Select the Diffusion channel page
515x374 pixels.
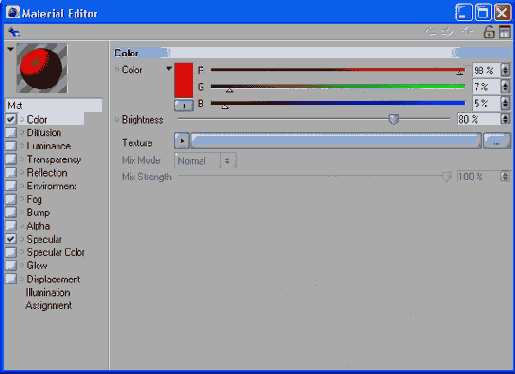[x=44, y=133]
